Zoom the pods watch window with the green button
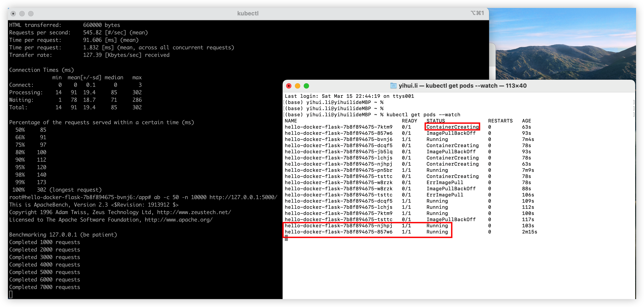Image resolution: width=644 pixels, height=307 pixels. click(306, 86)
